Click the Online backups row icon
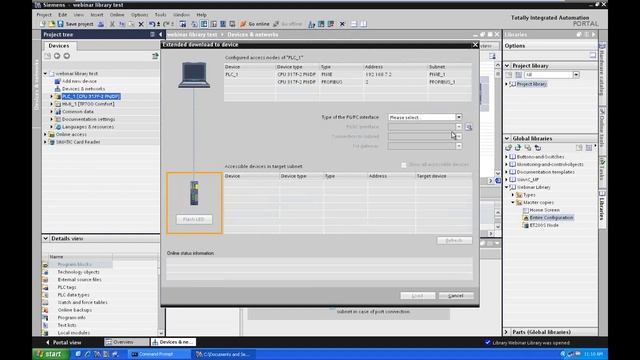The width and height of the screenshot is (640, 360). pos(45,310)
